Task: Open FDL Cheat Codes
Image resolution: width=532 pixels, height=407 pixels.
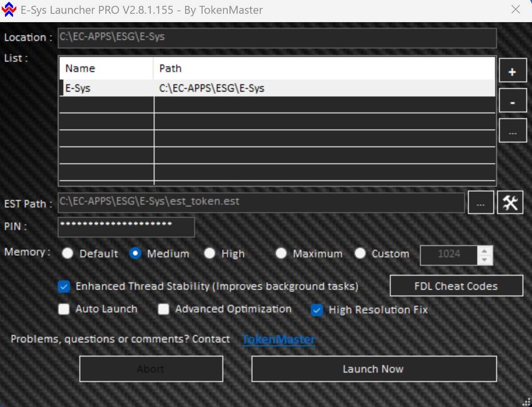Action: tap(456, 286)
